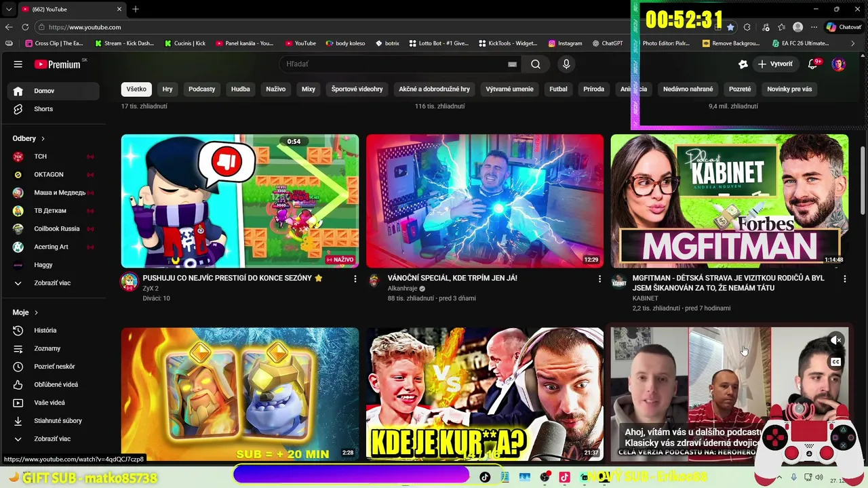Click Vytvoriť create button
This screenshot has height=488, width=868.
coord(775,64)
